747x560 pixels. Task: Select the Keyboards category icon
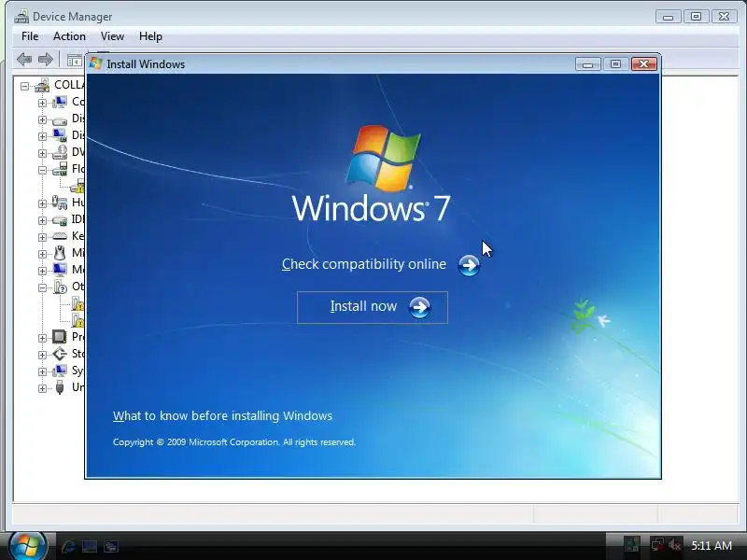click(x=60, y=236)
